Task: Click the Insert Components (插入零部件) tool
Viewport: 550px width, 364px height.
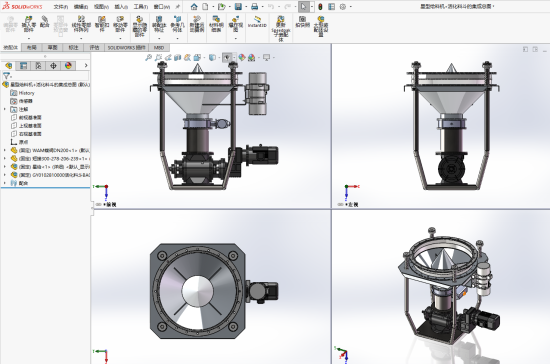Action: point(28,24)
